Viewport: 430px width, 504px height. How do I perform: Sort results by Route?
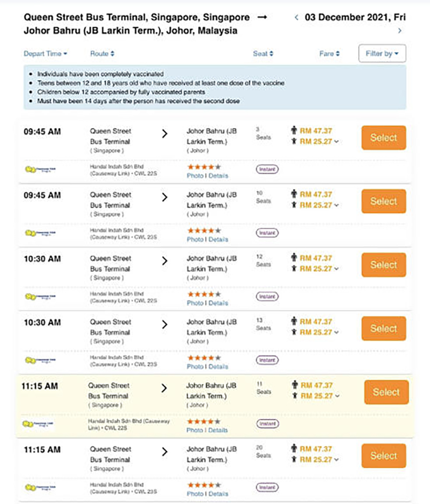point(102,54)
